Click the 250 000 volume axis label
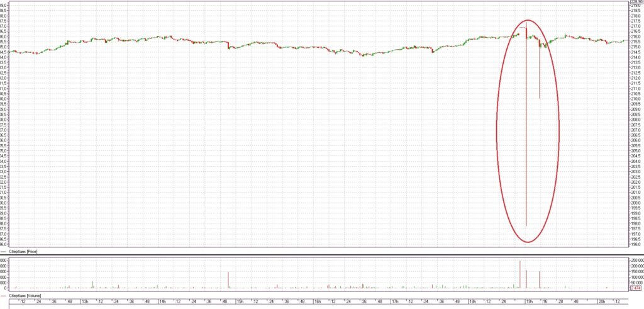The image size is (644, 309). coord(638,261)
